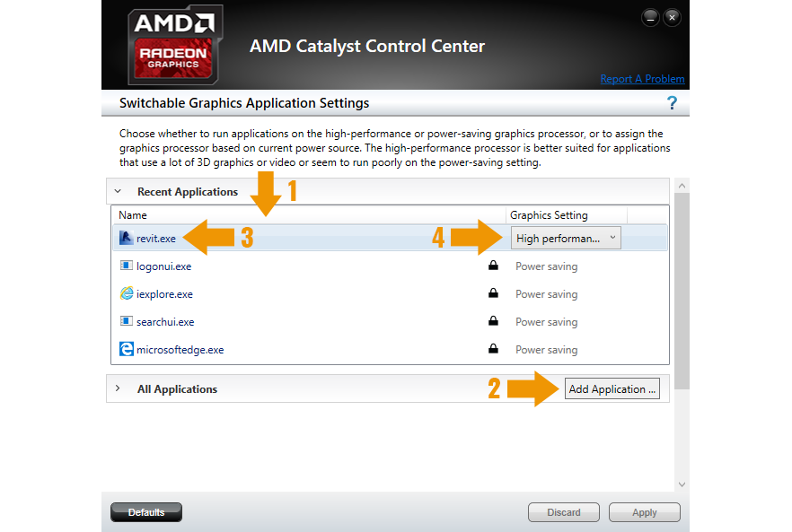The height and width of the screenshot is (532, 792).
Task: Open help via the question mark icon
Action: point(672,102)
